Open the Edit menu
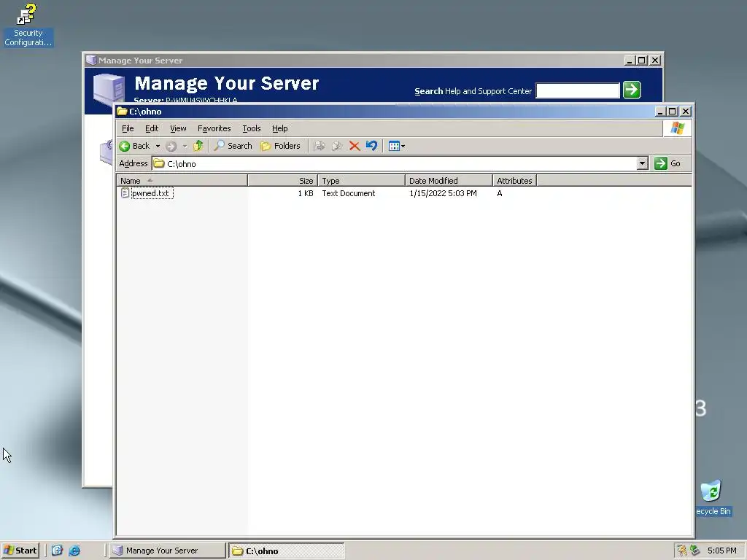Image resolution: width=747 pixels, height=560 pixels. (x=152, y=128)
